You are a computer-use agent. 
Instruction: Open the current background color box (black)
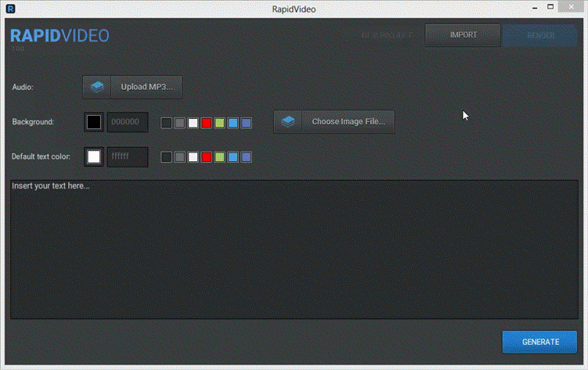coord(94,122)
